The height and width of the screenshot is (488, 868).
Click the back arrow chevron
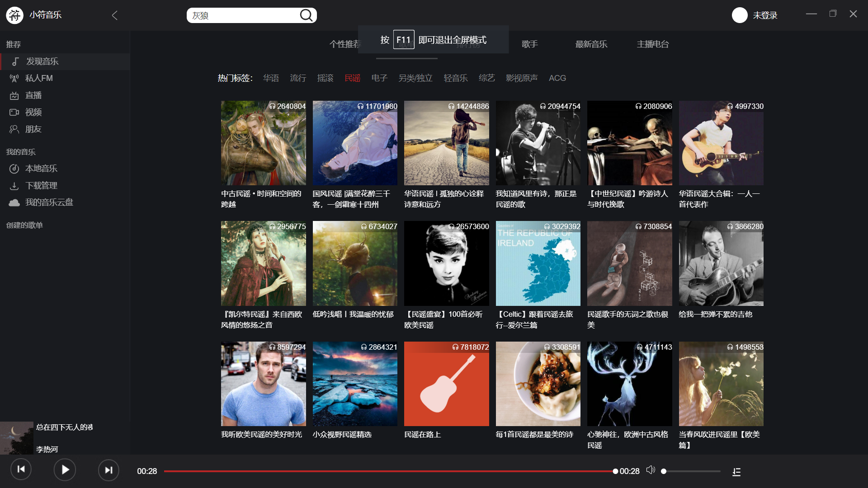click(114, 15)
